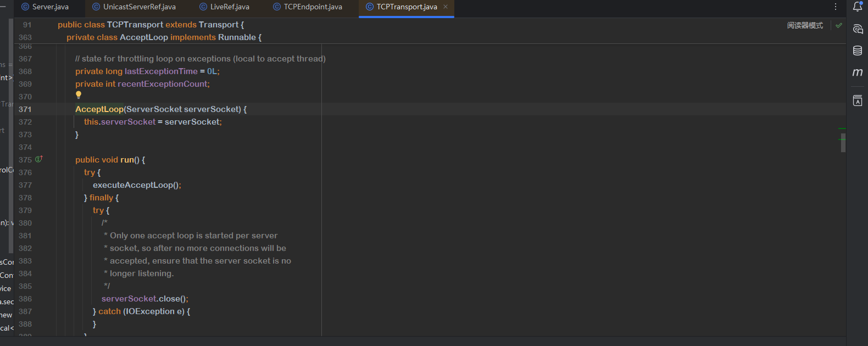Open the TCPEndpoint.java tab
The image size is (868, 346).
[x=313, y=7]
